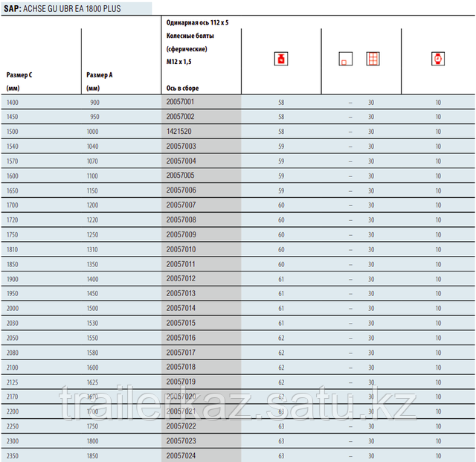Select part number 20057005

pos(180,176)
